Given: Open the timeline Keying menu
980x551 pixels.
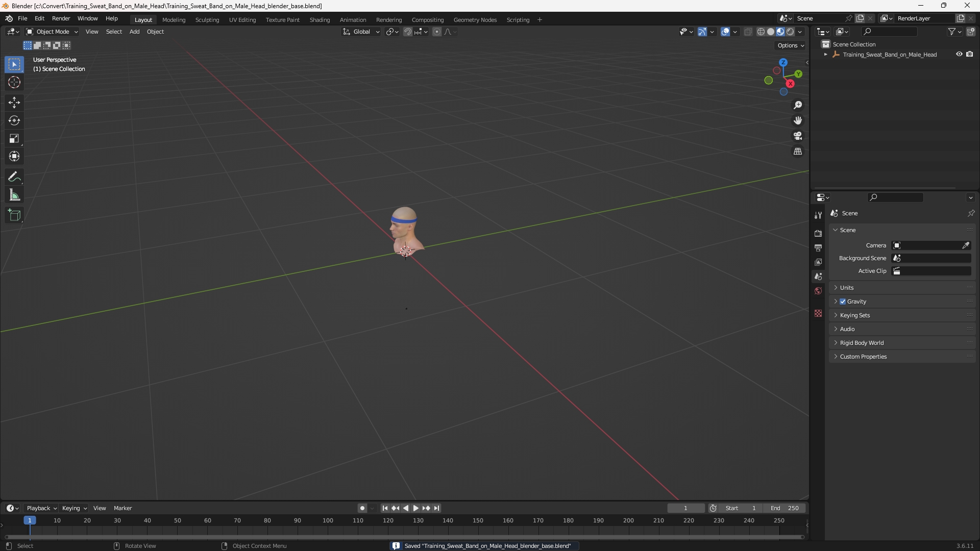Looking at the screenshot, I should [x=74, y=508].
